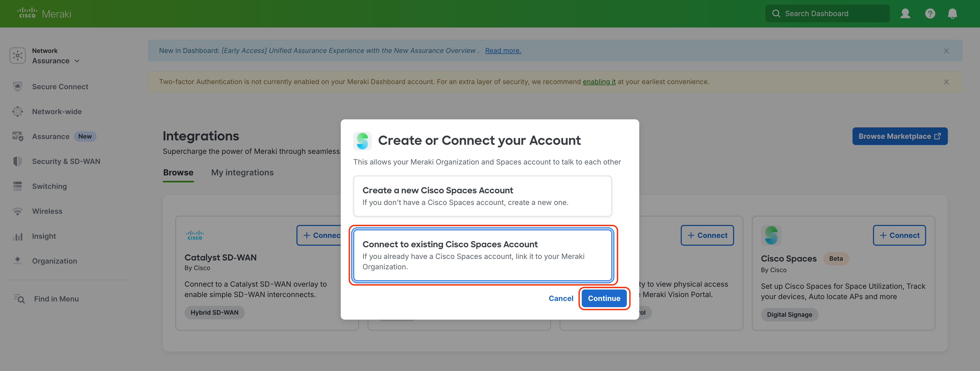Image resolution: width=980 pixels, height=371 pixels.
Task: Click Cancel in the dialog
Action: (x=560, y=298)
